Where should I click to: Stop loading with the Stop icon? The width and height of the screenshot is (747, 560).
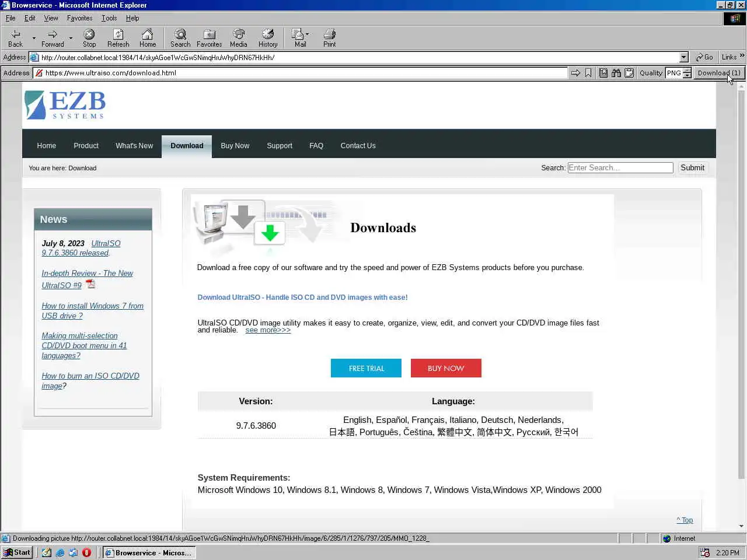[x=89, y=38]
